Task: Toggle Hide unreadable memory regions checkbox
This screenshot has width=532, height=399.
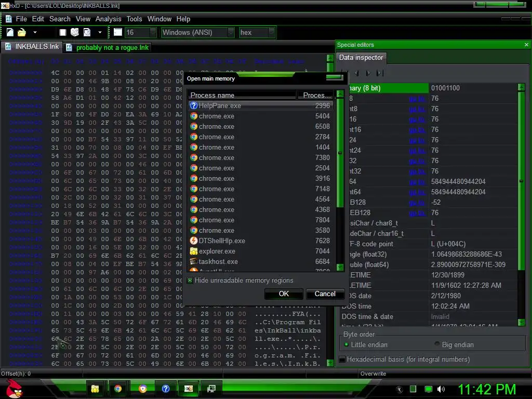Action: [190, 280]
